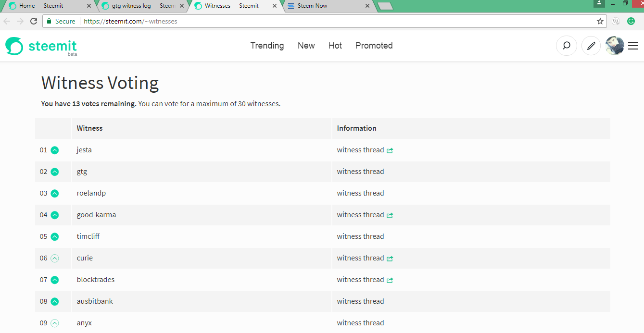
Task: Open the witness thread link for blocktrades
Action: pyautogui.click(x=360, y=280)
